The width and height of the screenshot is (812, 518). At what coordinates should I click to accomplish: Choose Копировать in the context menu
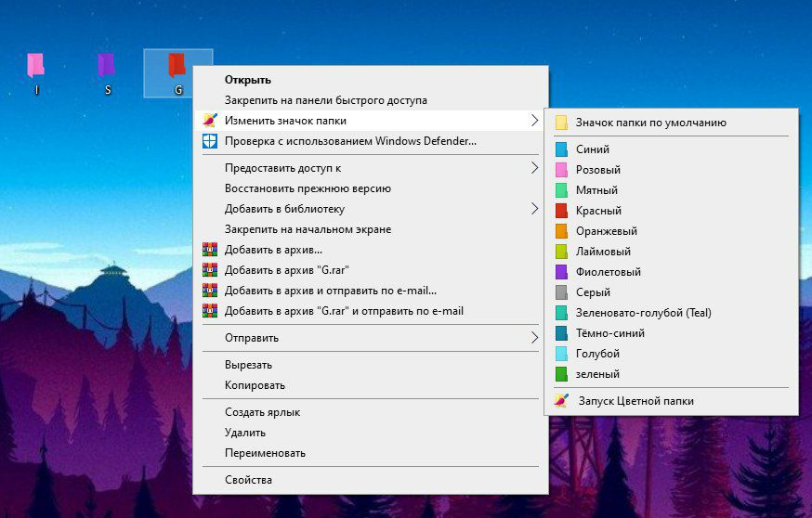371,385
